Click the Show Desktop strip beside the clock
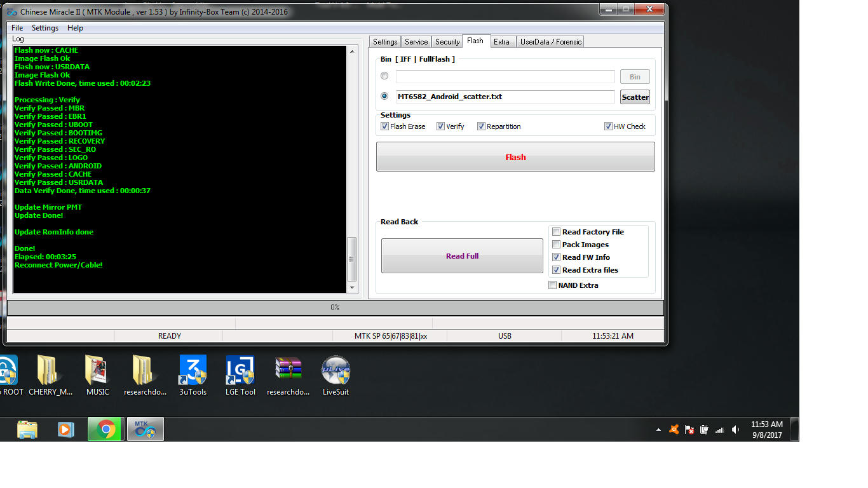The width and height of the screenshot is (868, 488). click(x=795, y=430)
